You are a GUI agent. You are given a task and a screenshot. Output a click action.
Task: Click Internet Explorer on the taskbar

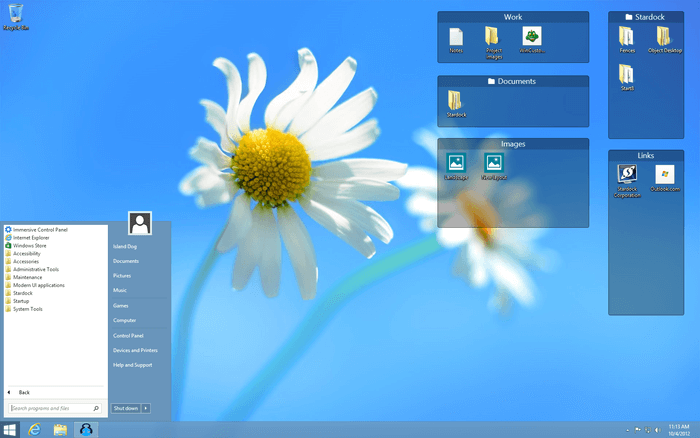[35, 429]
